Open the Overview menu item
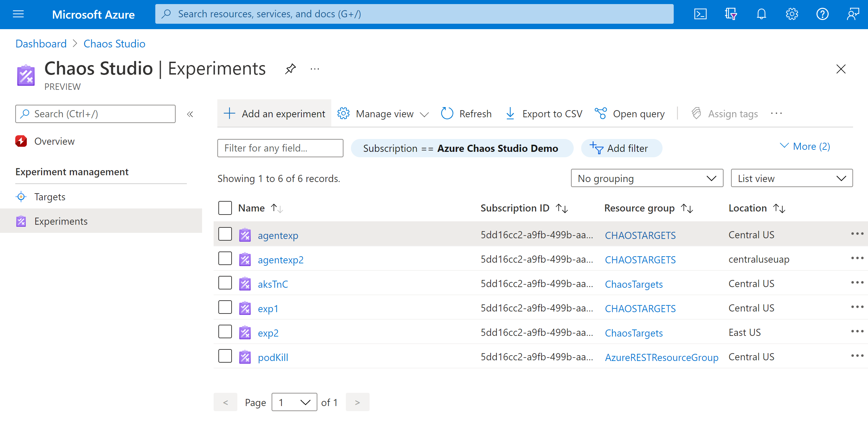868x424 pixels. point(54,141)
